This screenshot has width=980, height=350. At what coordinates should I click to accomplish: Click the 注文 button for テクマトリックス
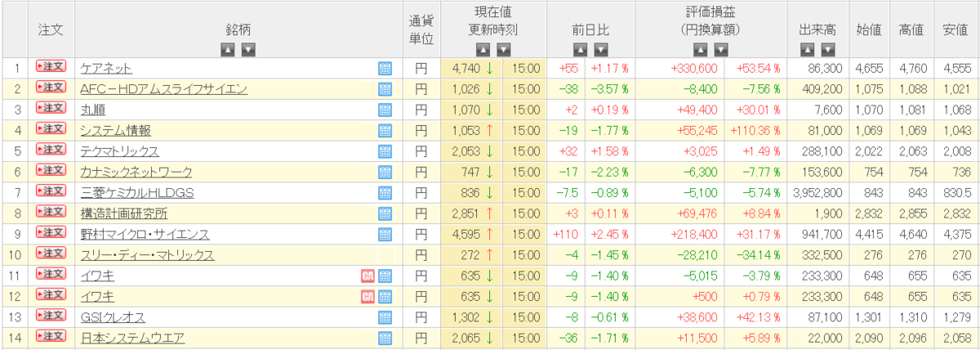point(51,149)
